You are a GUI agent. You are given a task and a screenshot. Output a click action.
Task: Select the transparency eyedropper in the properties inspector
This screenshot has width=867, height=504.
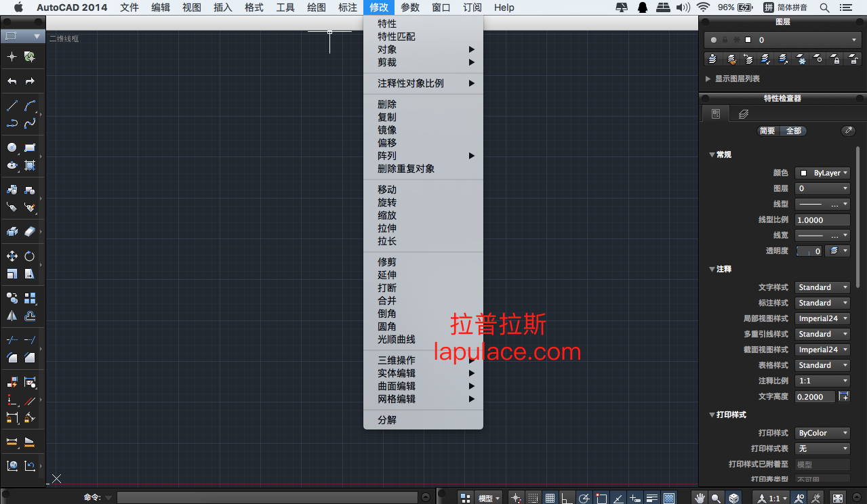(x=847, y=131)
